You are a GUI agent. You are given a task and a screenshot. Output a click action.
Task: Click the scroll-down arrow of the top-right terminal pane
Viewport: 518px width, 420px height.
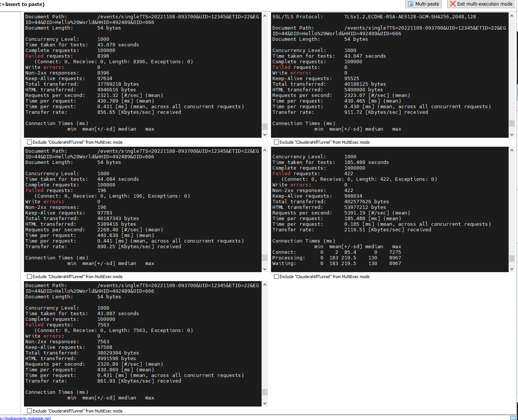[512, 134]
